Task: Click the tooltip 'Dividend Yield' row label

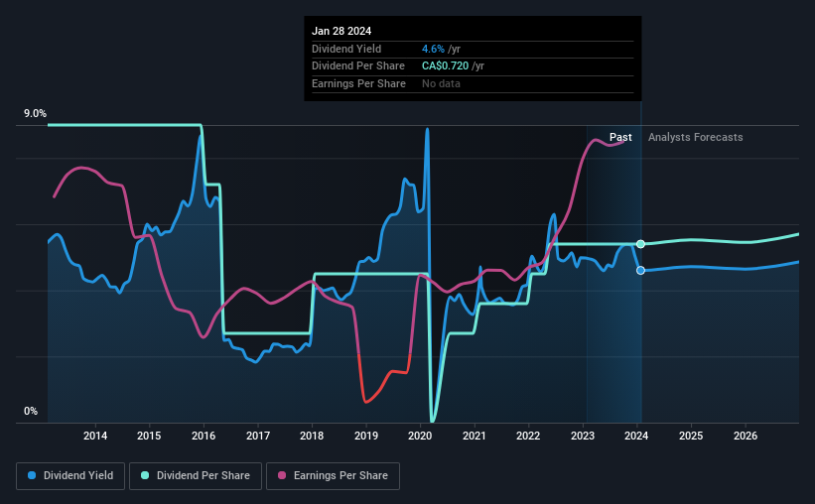Action: pos(346,49)
